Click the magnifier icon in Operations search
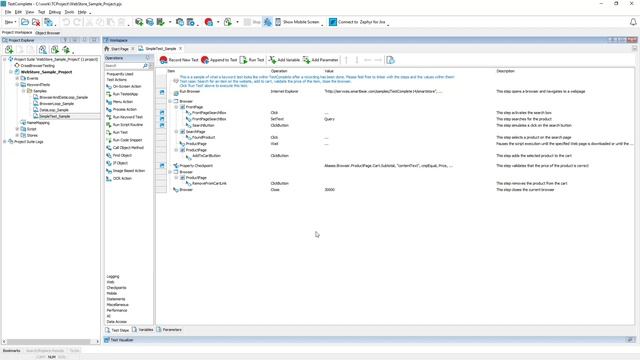 coord(145,66)
